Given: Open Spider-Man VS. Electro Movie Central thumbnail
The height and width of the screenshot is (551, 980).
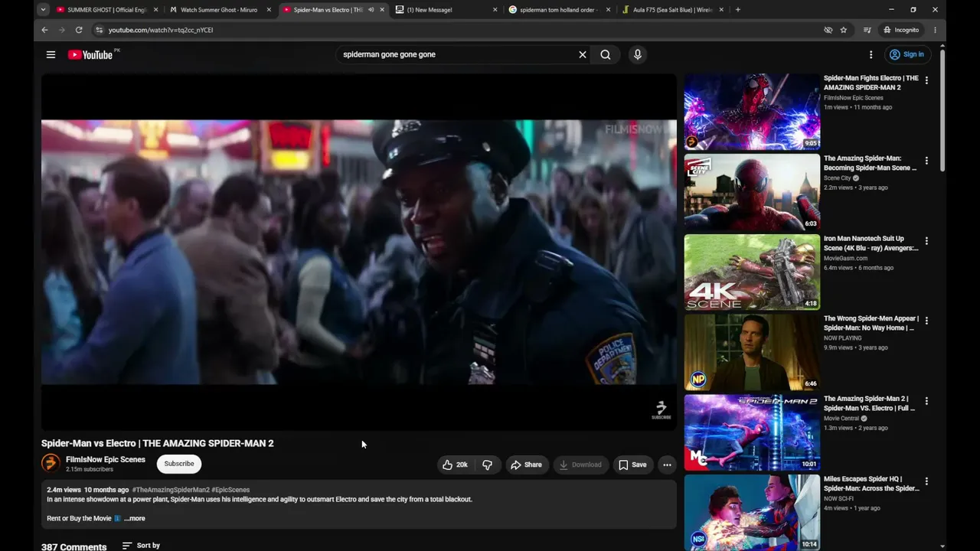Looking at the screenshot, I should [752, 432].
